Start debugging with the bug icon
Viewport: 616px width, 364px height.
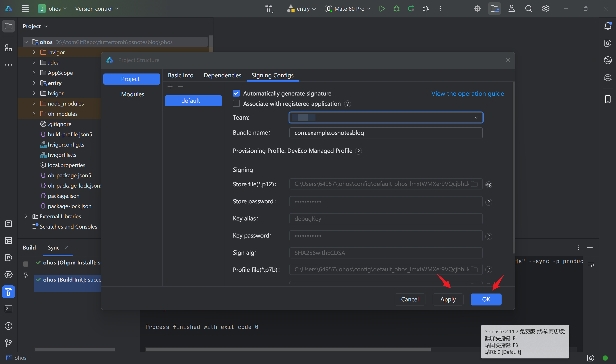396,9
